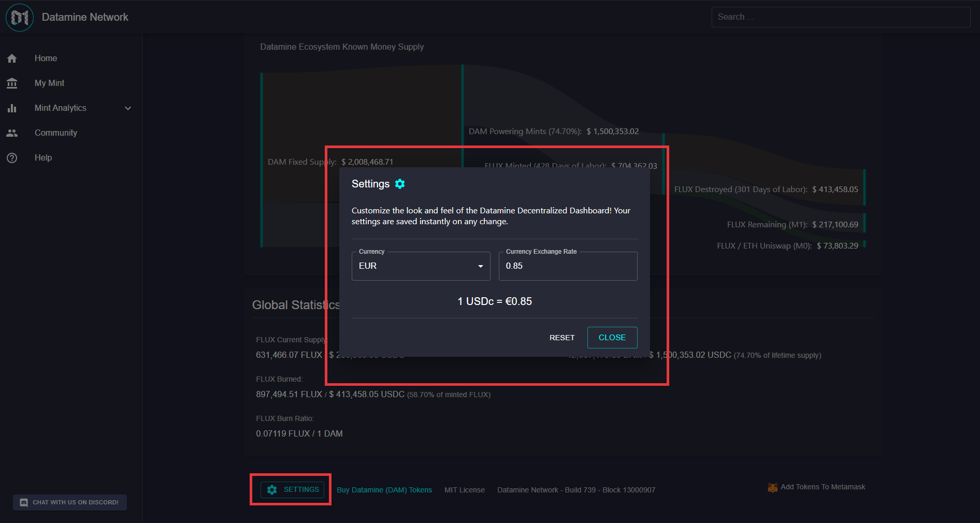Image resolution: width=980 pixels, height=523 pixels.
Task: Open the Currency EUR dropdown
Action: point(421,266)
